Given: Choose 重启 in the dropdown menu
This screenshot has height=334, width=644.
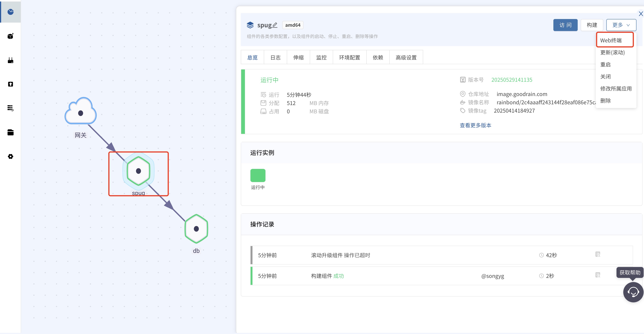Looking at the screenshot, I should (605, 64).
